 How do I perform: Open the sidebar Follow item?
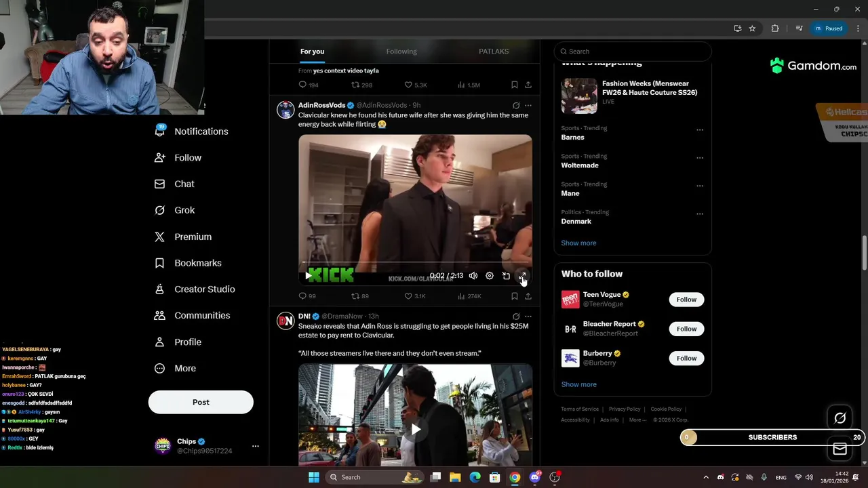tap(178, 158)
